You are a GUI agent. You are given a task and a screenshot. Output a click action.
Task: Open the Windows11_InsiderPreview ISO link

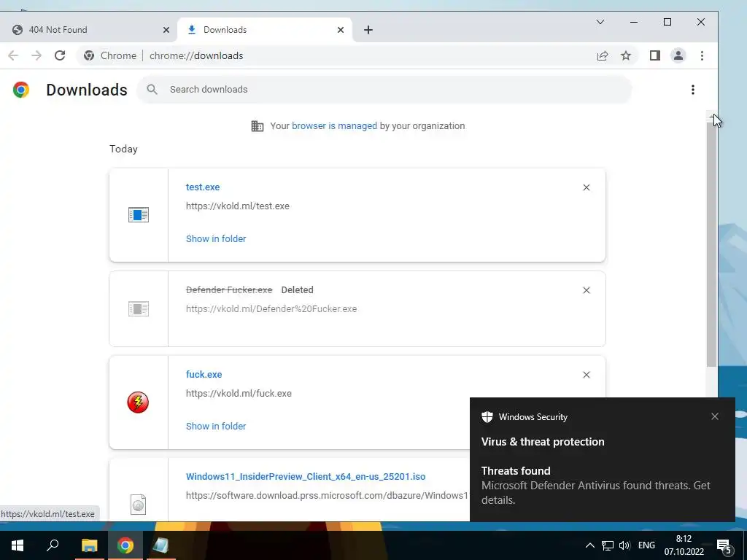coord(306,476)
